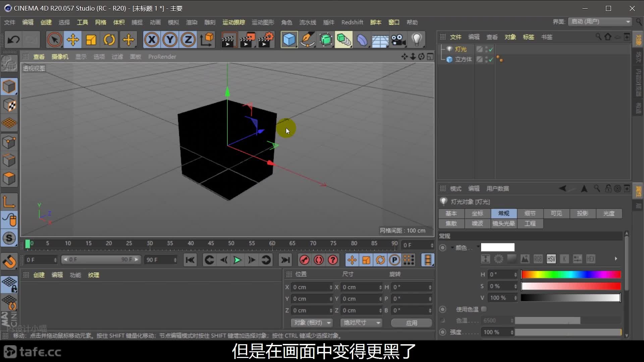Click the position X input field
Viewport: 644px width, 362px height.
[x=312, y=287]
